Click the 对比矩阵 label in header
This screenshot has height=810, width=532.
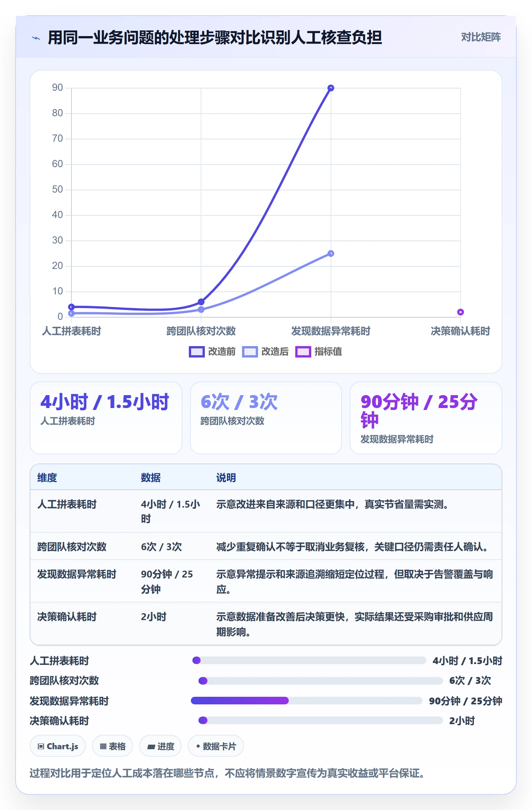[481, 37]
